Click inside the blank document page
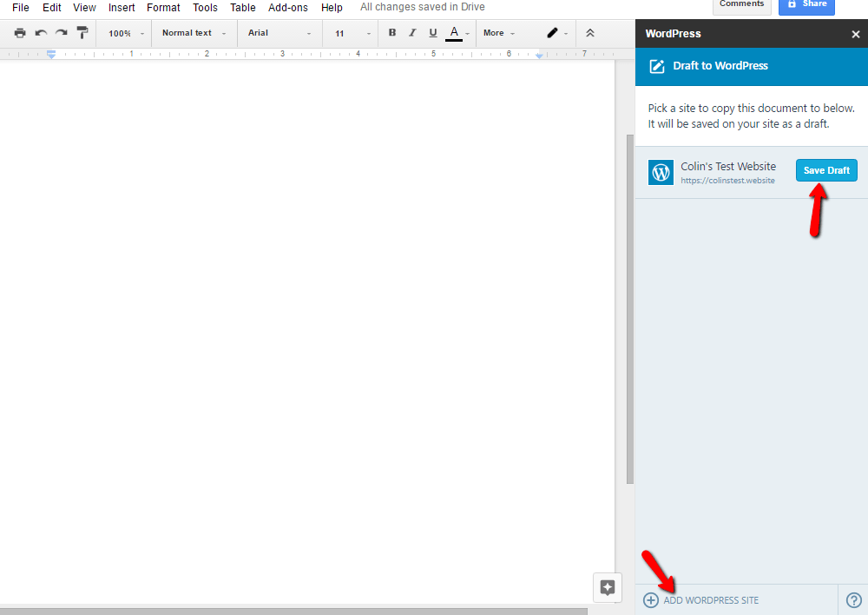 point(307,333)
